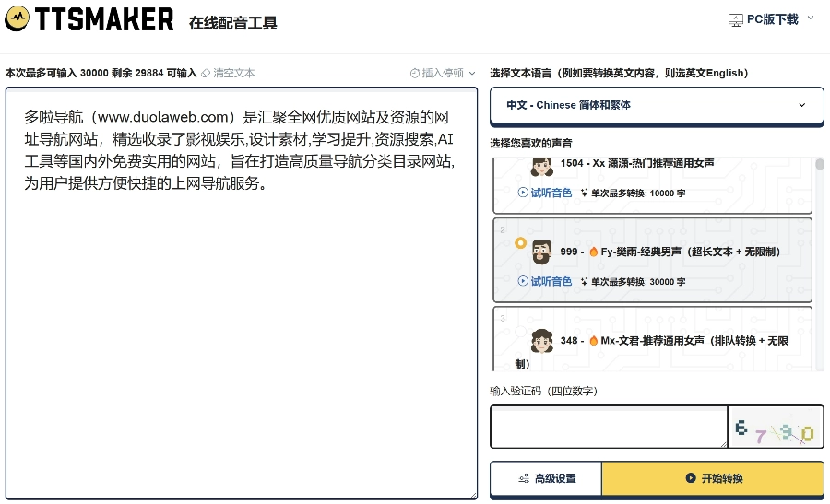Click the monitor icon beside PC版下载
This screenshot has height=504, width=830.
click(736, 19)
